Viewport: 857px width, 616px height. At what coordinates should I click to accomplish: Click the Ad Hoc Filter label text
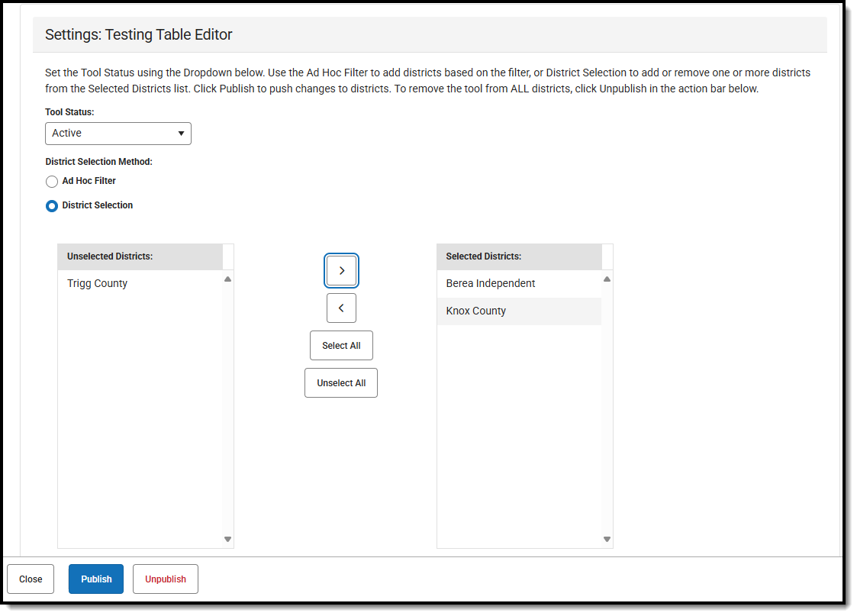89,181
